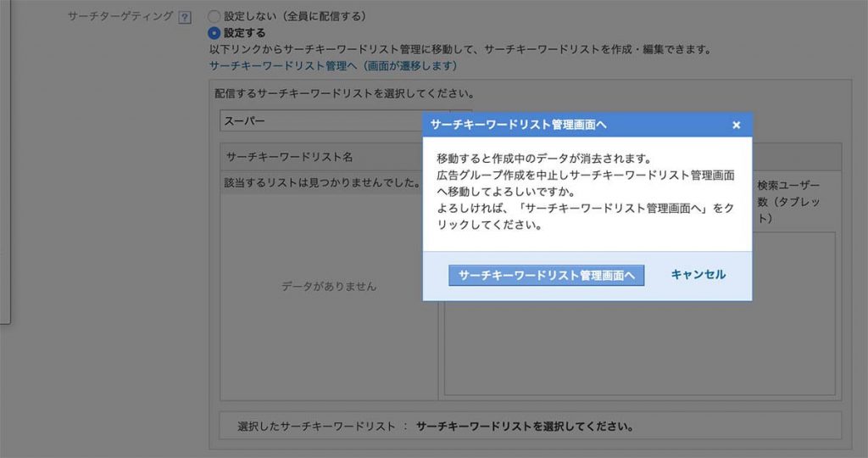
Task: Open the サーチターゲティング help icon
Action: pyautogui.click(x=185, y=17)
